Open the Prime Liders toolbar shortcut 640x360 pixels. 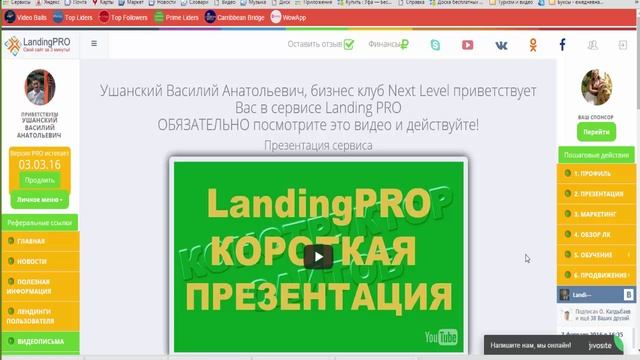(176, 18)
